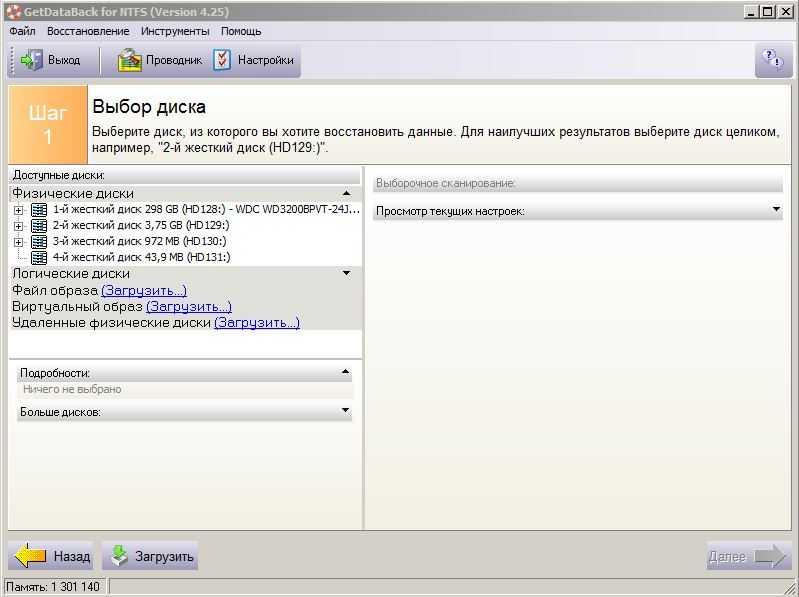Collapse the Физические диски section arrow

347,194
